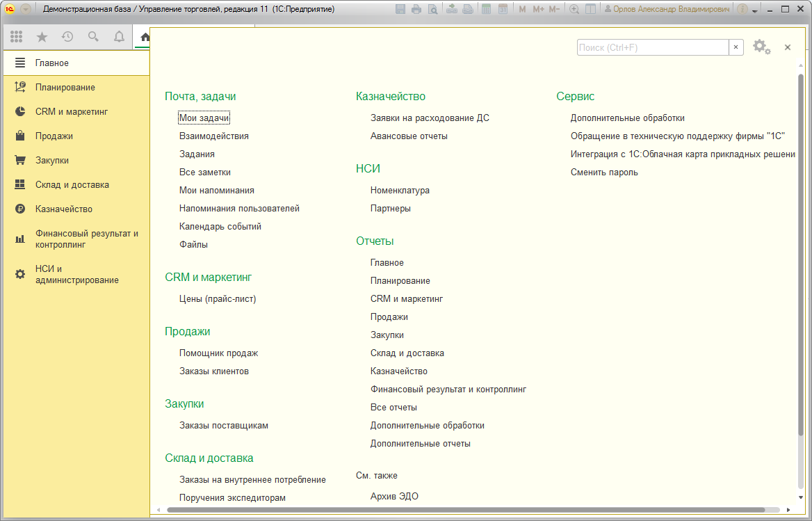Open Склад и доставка section in sidebar
This screenshot has width=812, height=521.
pos(76,185)
